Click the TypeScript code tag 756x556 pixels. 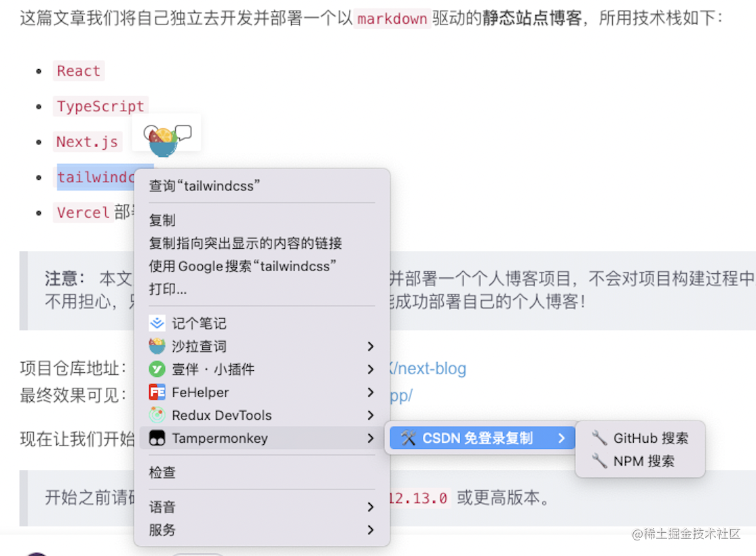pyautogui.click(x=100, y=106)
